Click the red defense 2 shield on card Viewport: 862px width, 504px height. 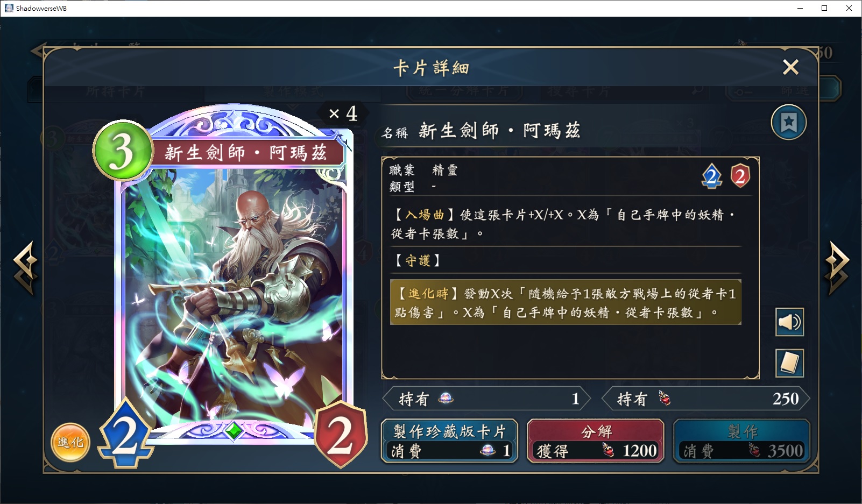pyautogui.click(x=341, y=435)
